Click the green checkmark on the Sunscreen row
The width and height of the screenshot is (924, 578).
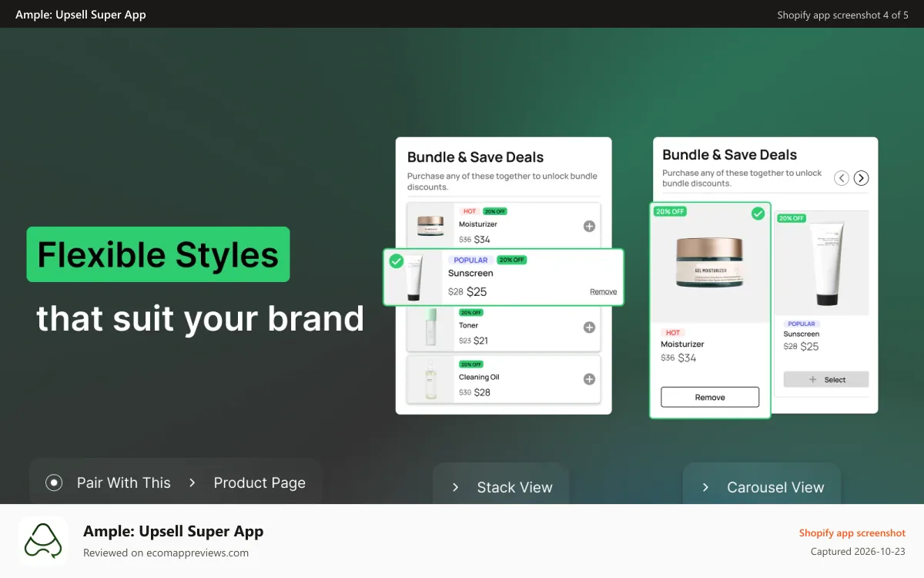point(397,261)
